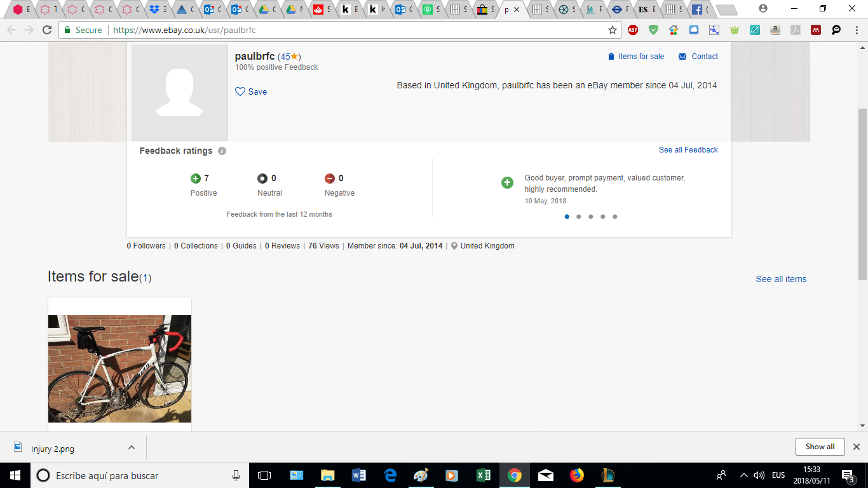Launch Word from the taskbar
The height and width of the screenshot is (488, 868).
tap(359, 475)
